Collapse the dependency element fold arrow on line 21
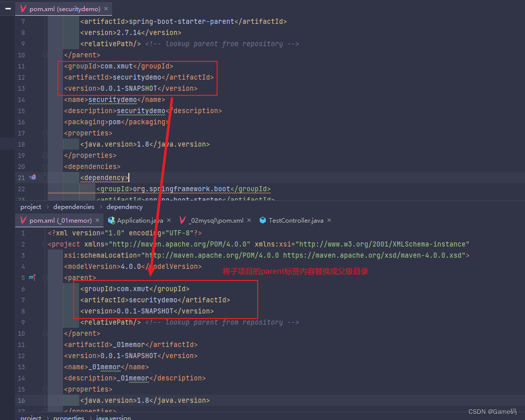This screenshot has height=420, width=525. [x=45, y=178]
